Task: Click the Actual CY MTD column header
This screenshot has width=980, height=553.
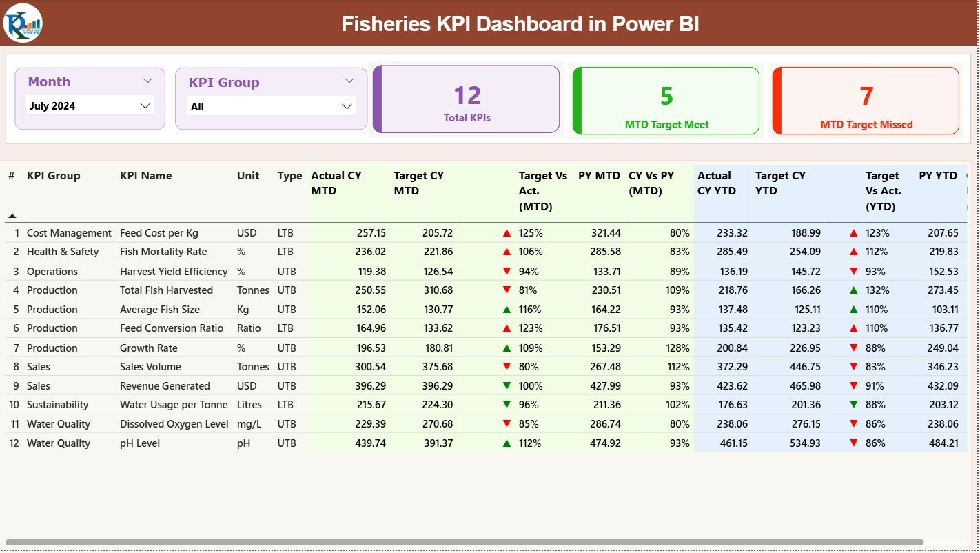Action: [336, 183]
